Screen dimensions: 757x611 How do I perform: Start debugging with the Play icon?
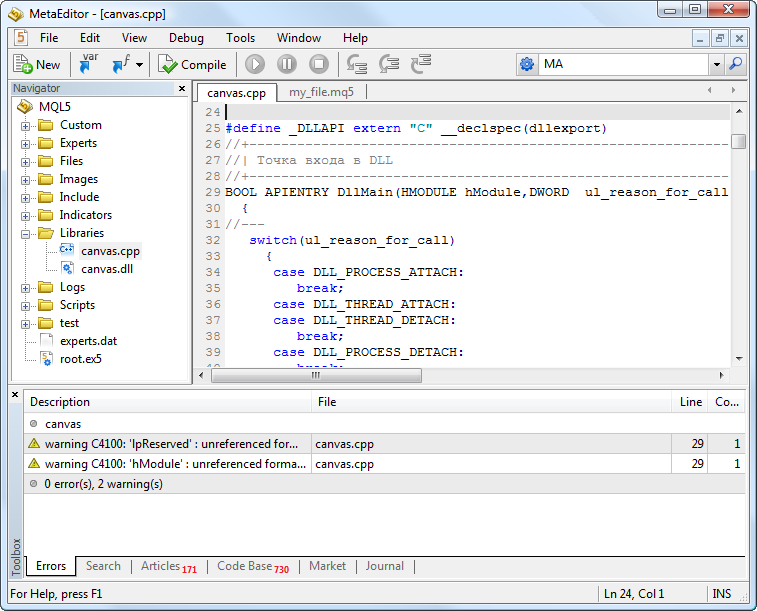(255, 64)
